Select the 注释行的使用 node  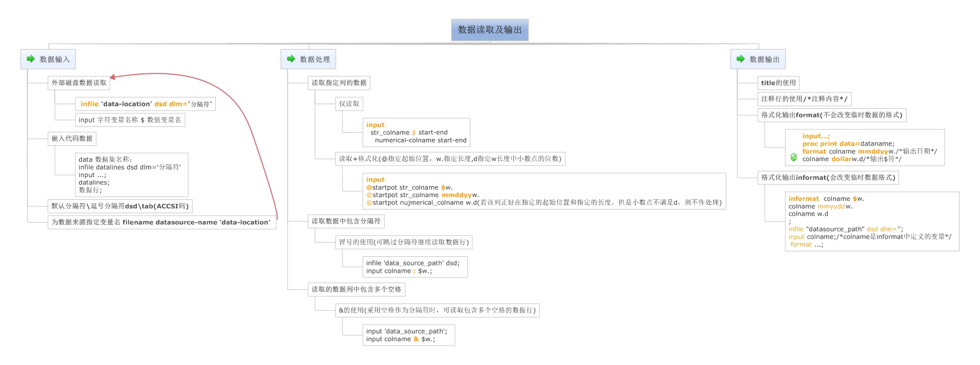(805, 99)
